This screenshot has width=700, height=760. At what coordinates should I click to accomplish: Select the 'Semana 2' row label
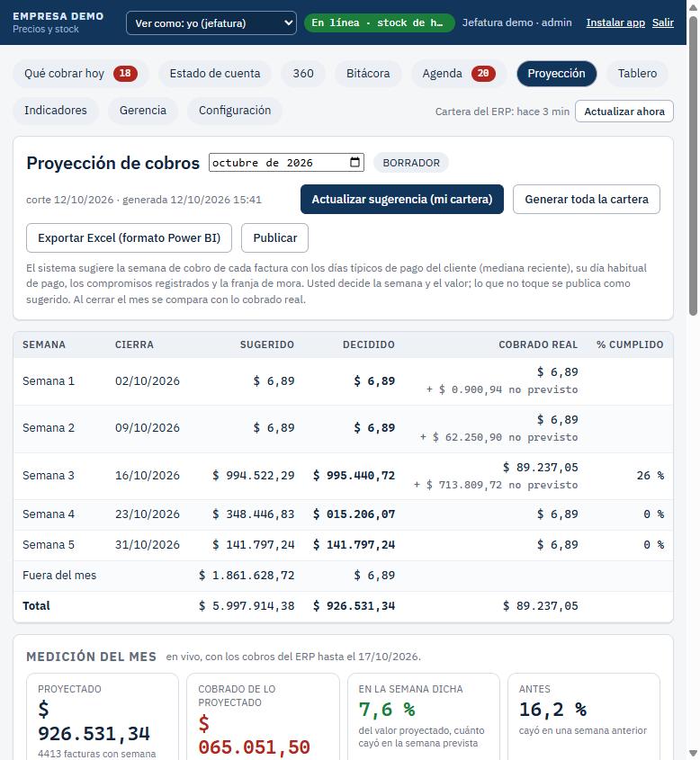(49, 428)
